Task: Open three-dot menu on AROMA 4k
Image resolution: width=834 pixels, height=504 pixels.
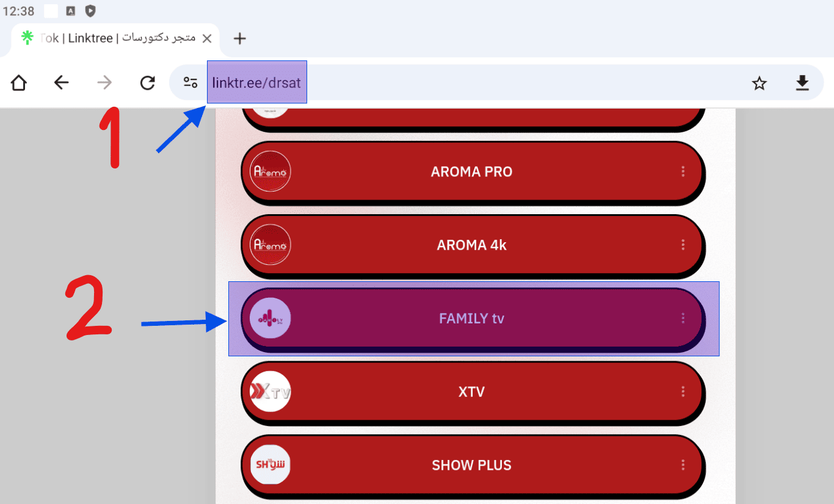Action: click(x=683, y=245)
